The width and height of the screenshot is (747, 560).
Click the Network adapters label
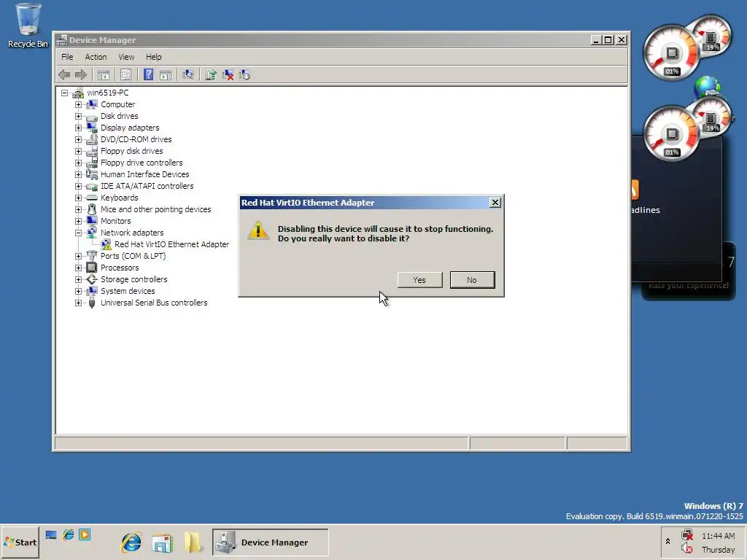tap(132, 233)
